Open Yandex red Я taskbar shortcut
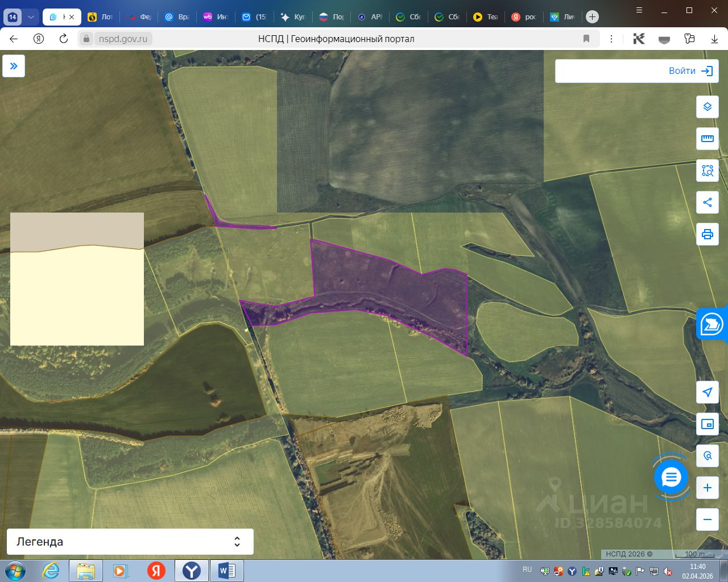This screenshot has height=582, width=728. click(156, 571)
